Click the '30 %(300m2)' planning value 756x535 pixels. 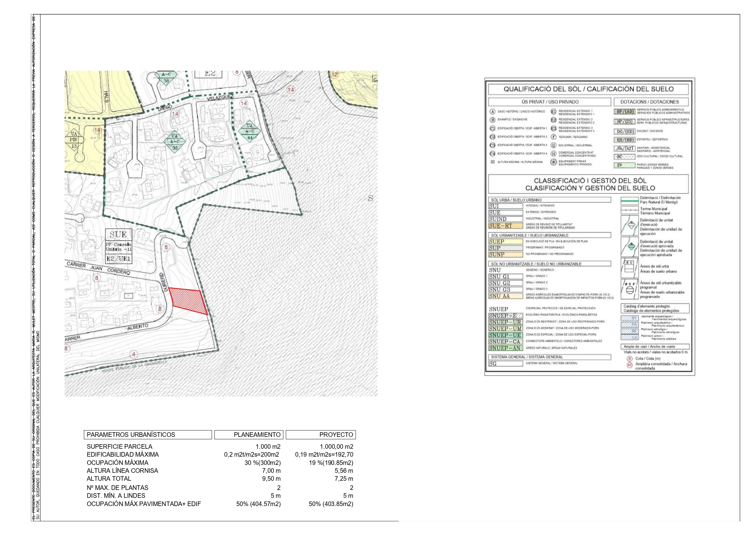tap(263, 463)
